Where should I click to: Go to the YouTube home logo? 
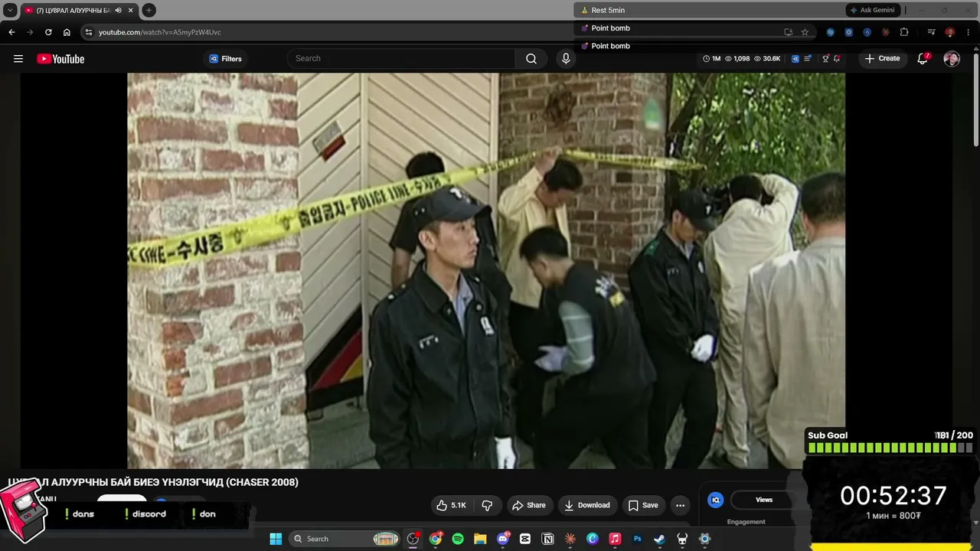(60, 59)
